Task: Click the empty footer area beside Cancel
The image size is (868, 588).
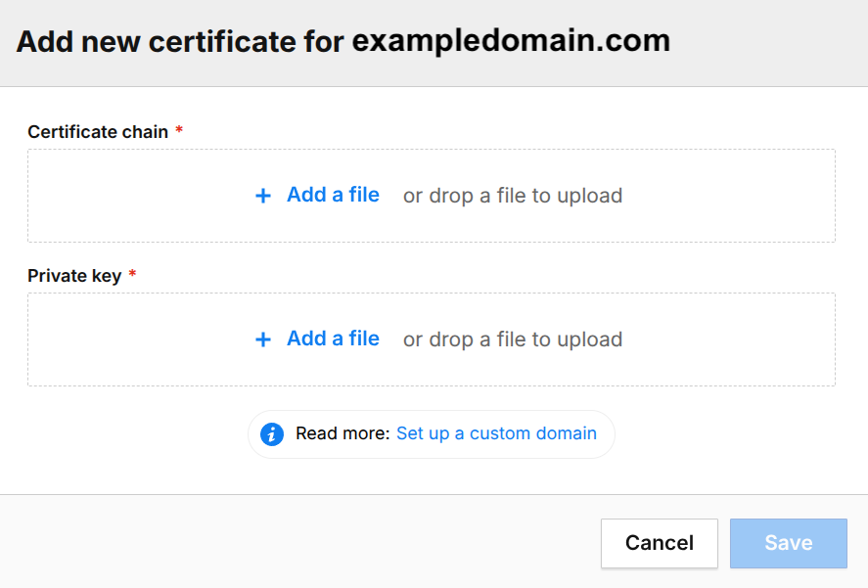Action: (298, 543)
